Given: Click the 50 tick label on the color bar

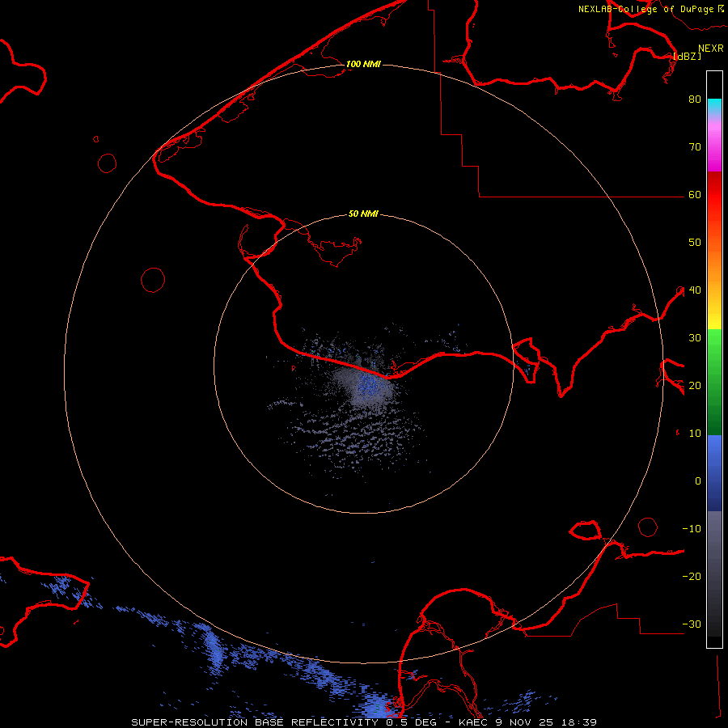Looking at the screenshot, I should pyautogui.click(x=695, y=243).
